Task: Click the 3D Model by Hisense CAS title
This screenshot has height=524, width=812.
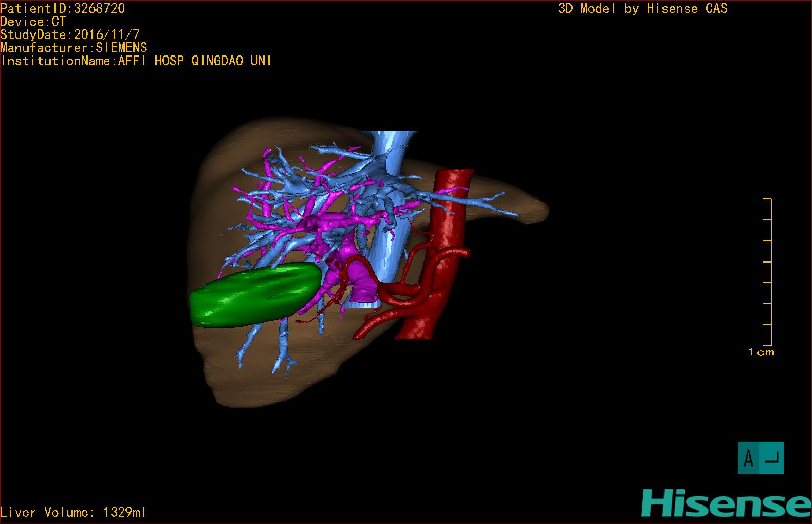Action: click(x=643, y=9)
